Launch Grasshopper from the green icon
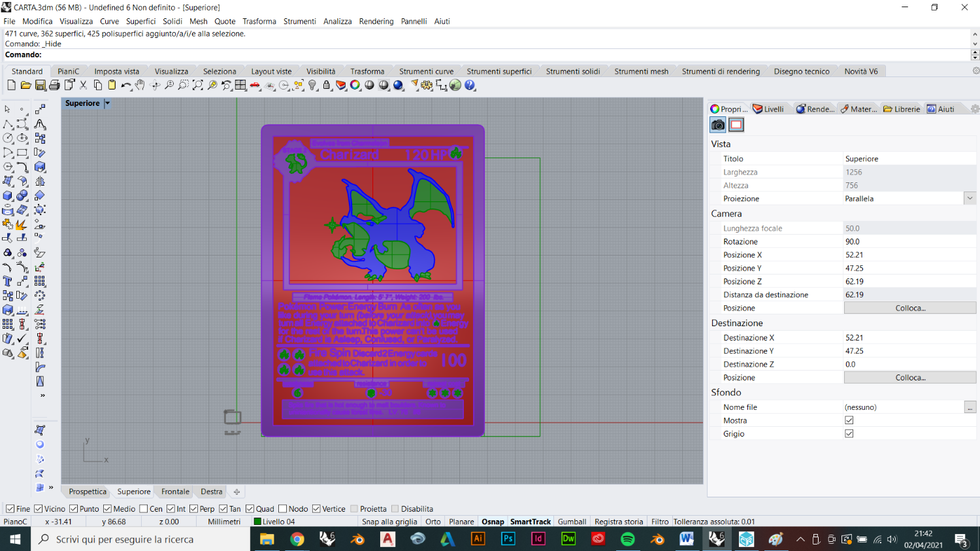Viewport: 980px width, 551px height. coord(455,85)
